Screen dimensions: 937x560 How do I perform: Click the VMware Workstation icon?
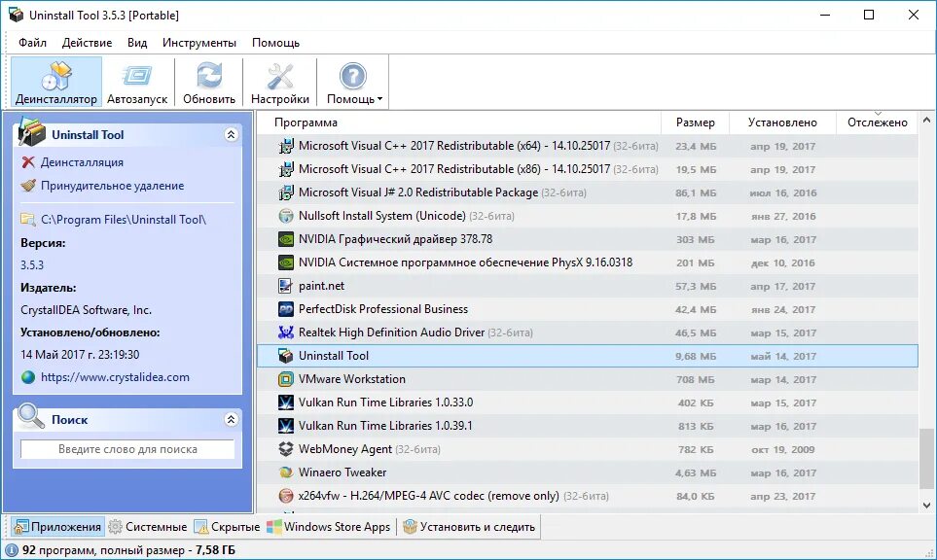(x=286, y=378)
